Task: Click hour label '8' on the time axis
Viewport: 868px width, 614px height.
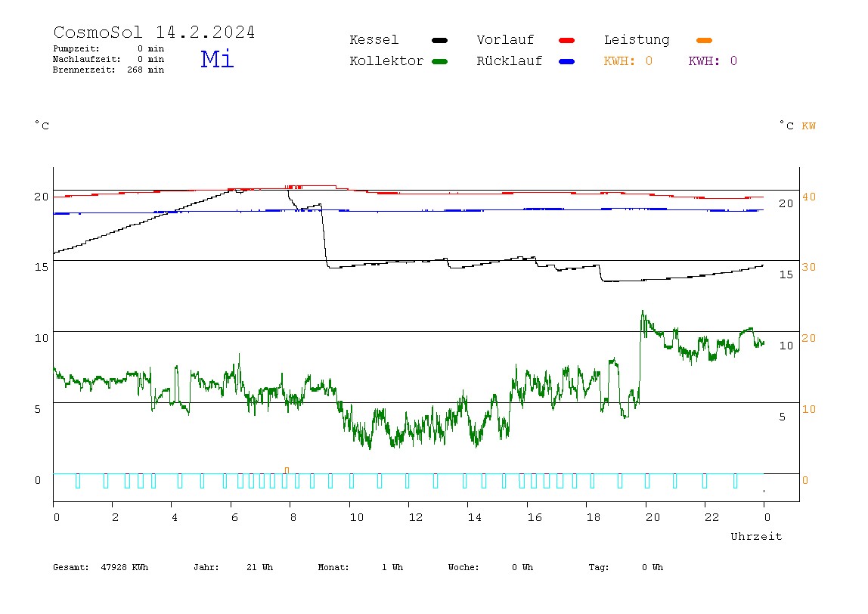Action: [x=293, y=517]
